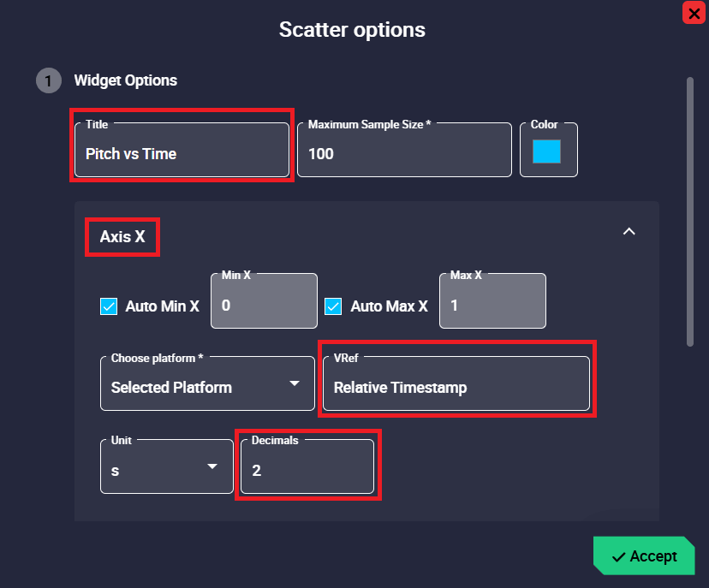Select the Min X value field
709x588 pixels.
(264, 305)
